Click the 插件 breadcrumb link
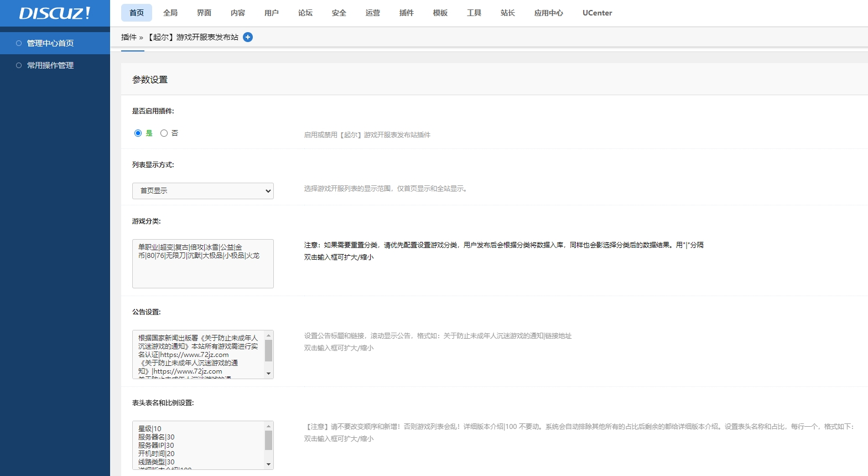 click(x=129, y=37)
